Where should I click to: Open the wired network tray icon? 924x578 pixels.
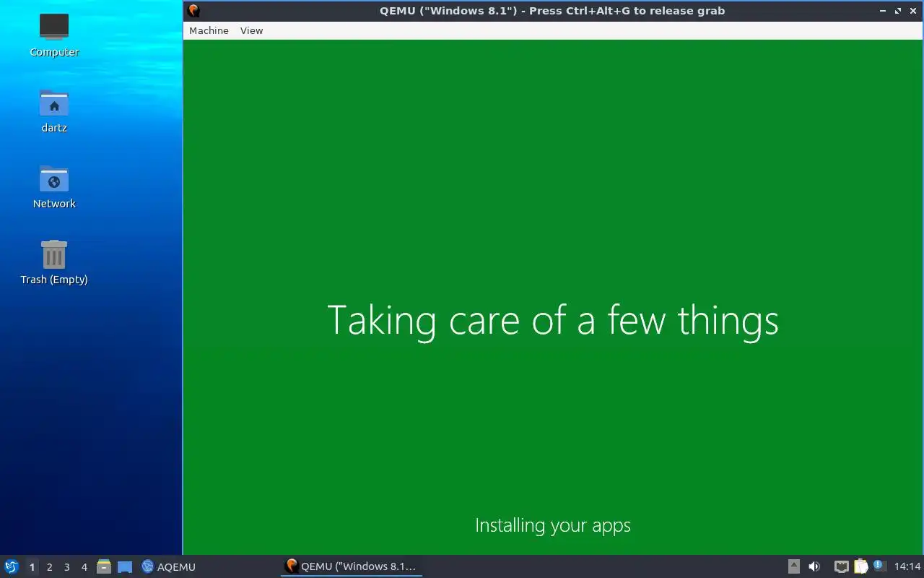pyautogui.click(x=841, y=566)
